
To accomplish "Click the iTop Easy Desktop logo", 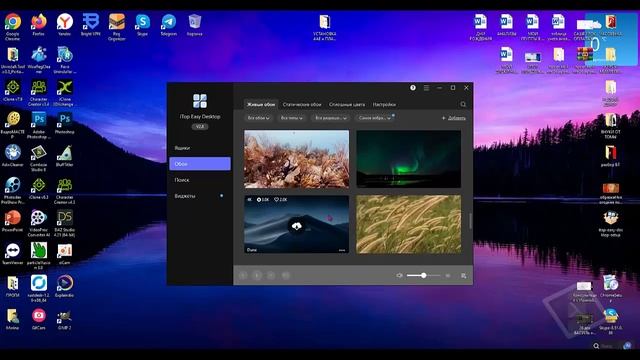I will (x=200, y=101).
